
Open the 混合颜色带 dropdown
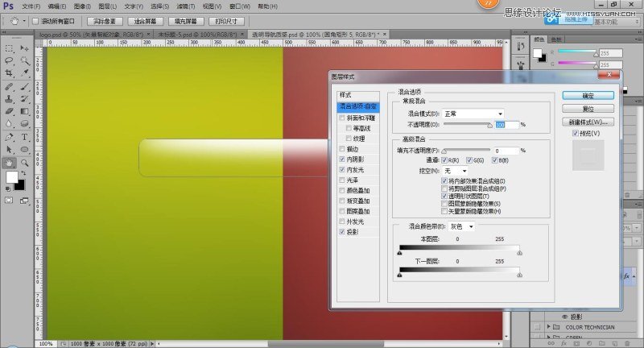tap(461, 226)
